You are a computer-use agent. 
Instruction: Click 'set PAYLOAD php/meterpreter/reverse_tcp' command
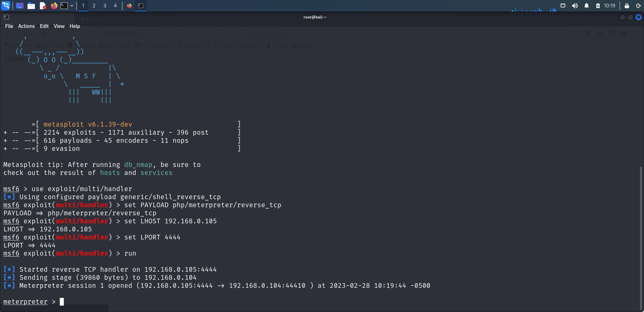[x=203, y=205]
